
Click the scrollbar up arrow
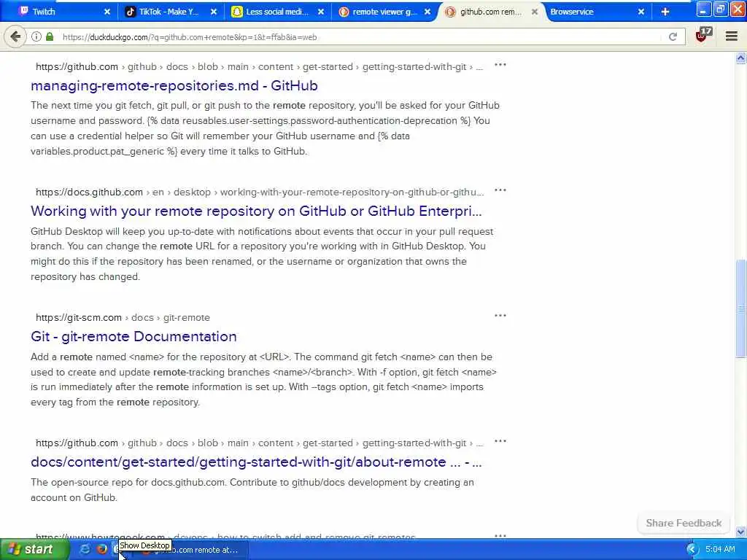[x=740, y=58]
